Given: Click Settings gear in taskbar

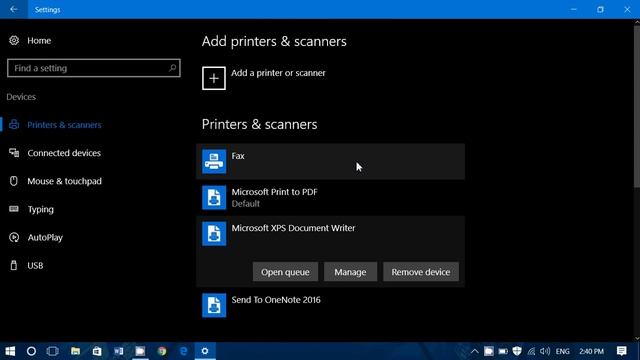Looking at the screenshot, I should (205, 351).
